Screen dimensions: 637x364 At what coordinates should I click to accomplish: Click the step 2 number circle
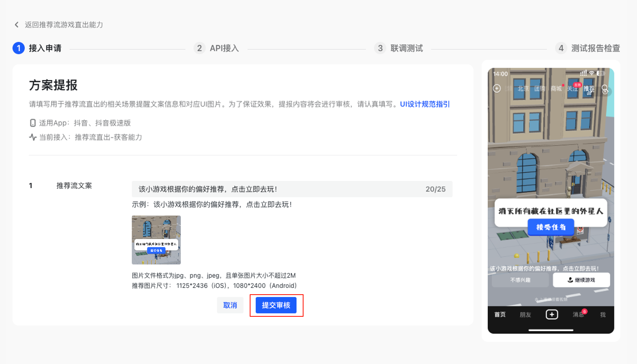[x=200, y=48]
